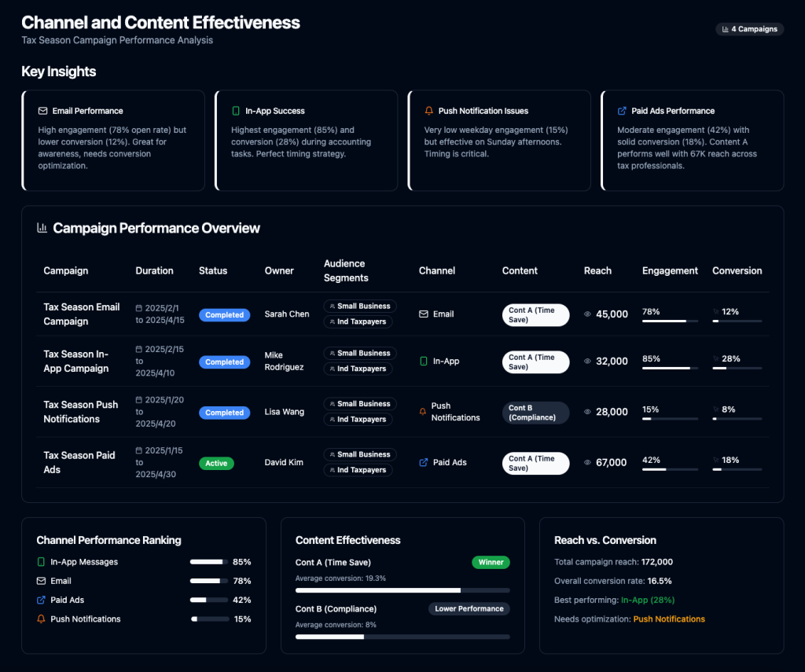Screen dimensions: 805x672
Task: Open the orange Push Notifications optimization link
Action: pos(669,619)
